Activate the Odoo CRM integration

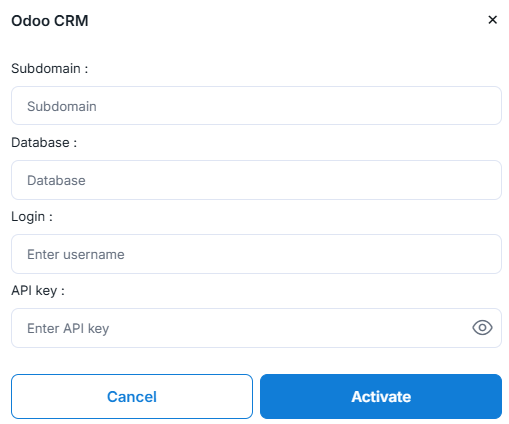381,396
